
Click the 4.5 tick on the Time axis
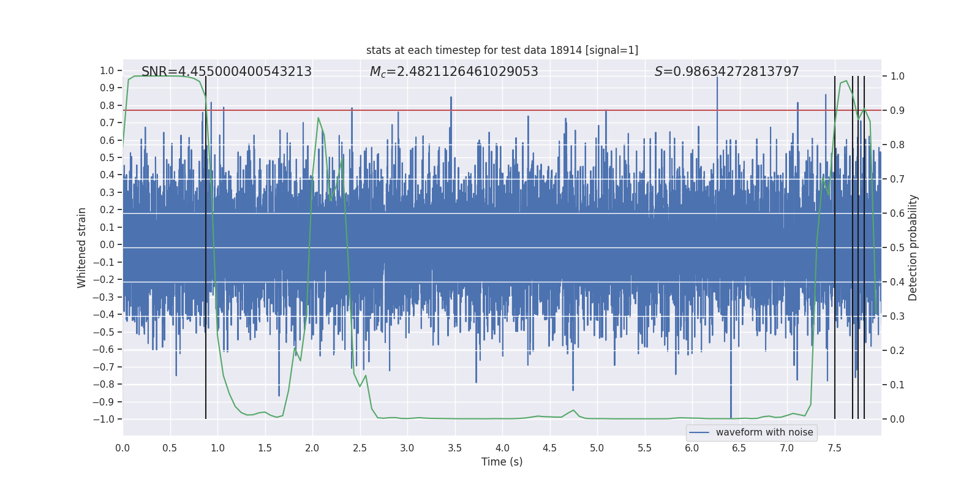[549, 448]
